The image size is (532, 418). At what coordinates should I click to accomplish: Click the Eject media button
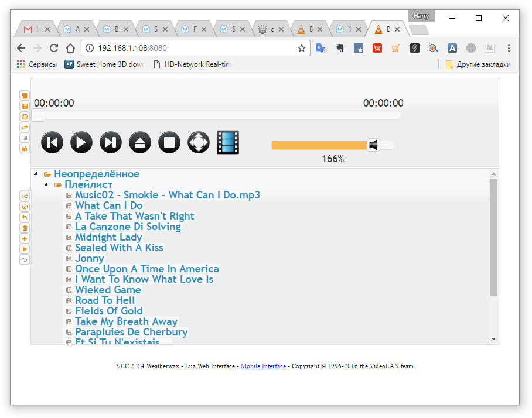[x=140, y=142]
